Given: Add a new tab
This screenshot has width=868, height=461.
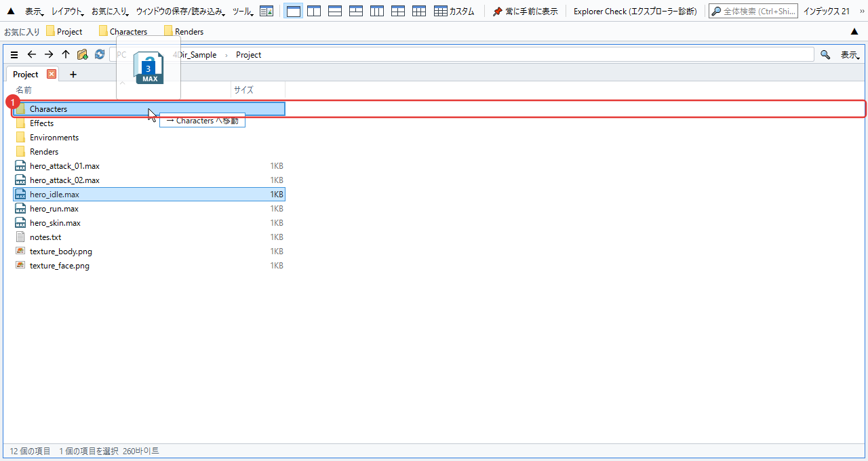Looking at the screenshot, I should click(x=73, y=75).
